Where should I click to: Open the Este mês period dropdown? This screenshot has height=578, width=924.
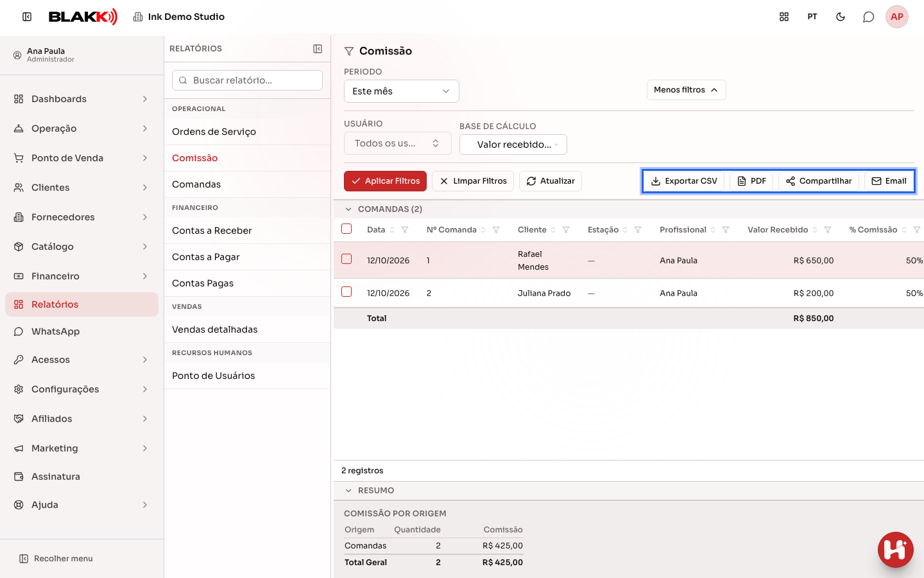tap(402, 91)
